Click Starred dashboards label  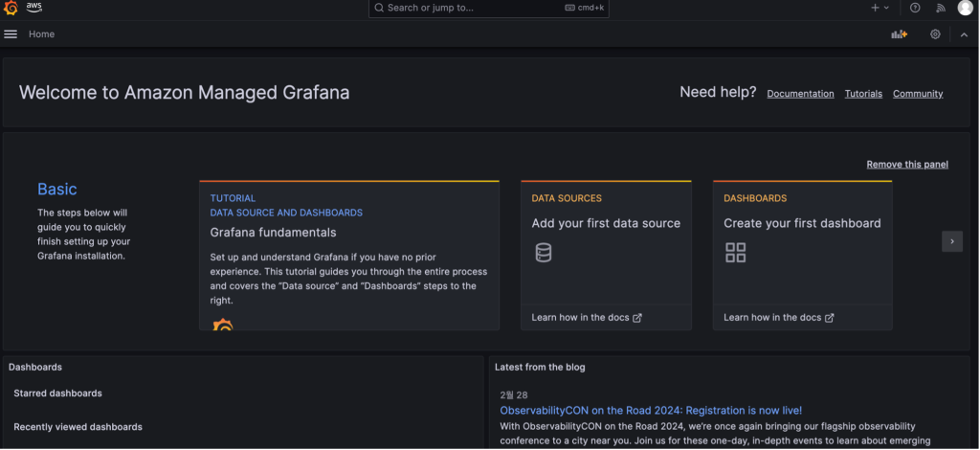(x=57, y=394)
